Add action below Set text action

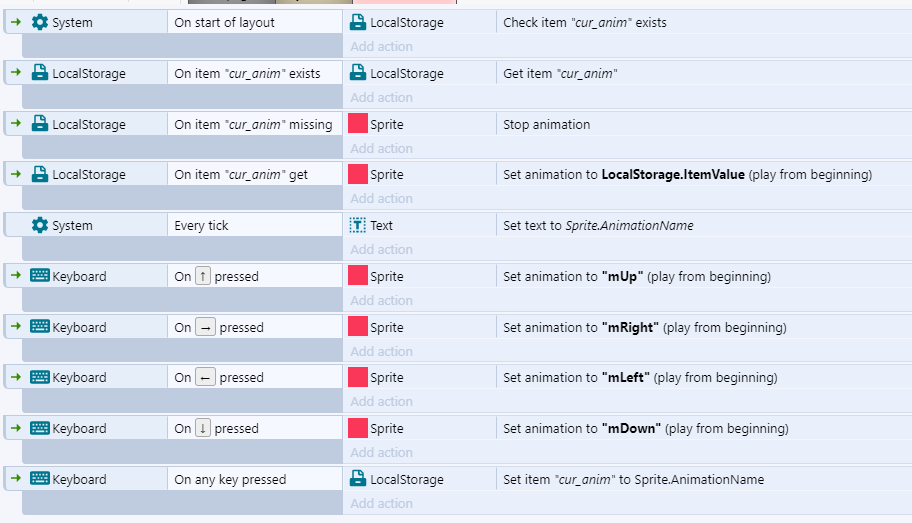pyautogui.click(x=382, y=250)
